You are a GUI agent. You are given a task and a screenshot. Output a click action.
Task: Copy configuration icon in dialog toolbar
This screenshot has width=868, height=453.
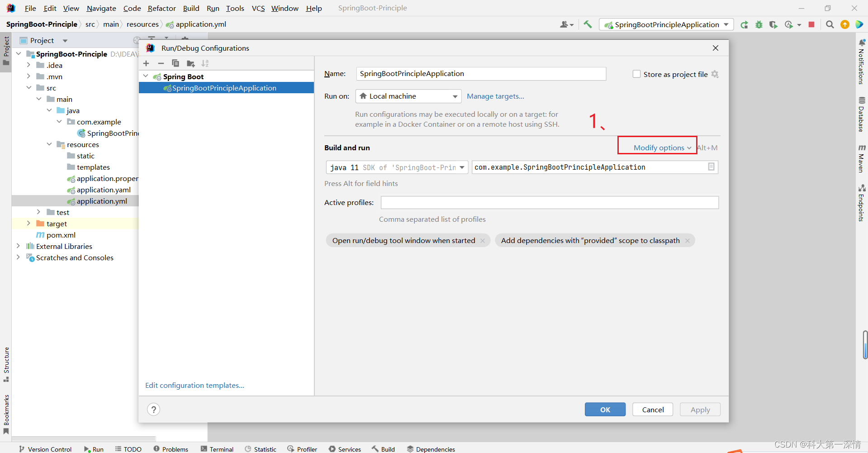click(175, 63)
